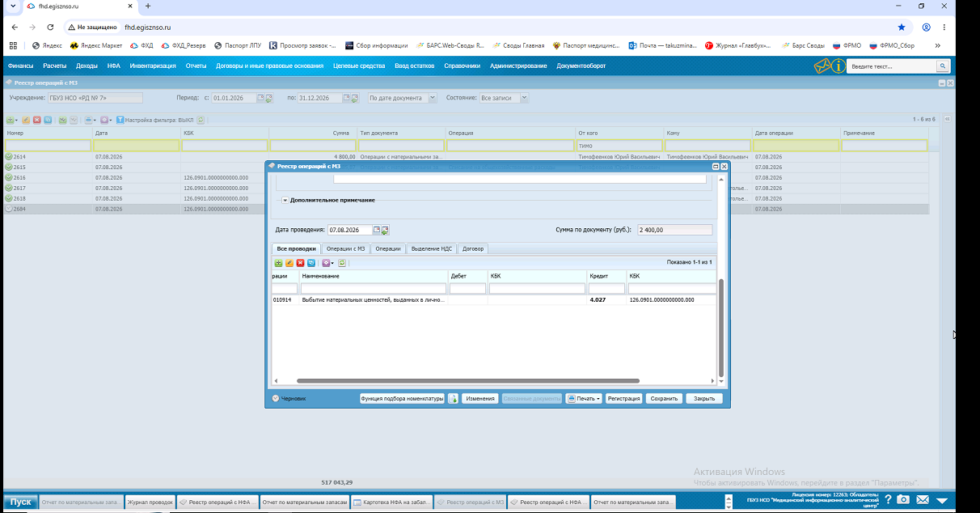This screenshot has width=980, height=513.
Task: Open the mail envelope icon in the header
Action: point(822,66)
